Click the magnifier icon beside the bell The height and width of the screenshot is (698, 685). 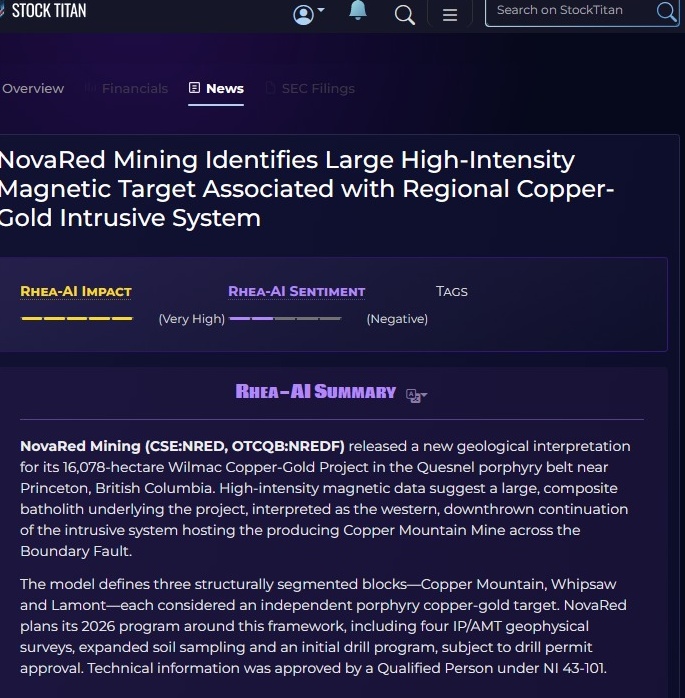(x=404, y=15)
